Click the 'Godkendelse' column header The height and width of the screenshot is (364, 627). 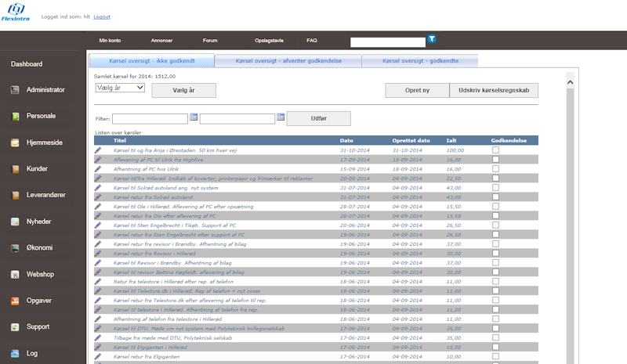point(509,140)
